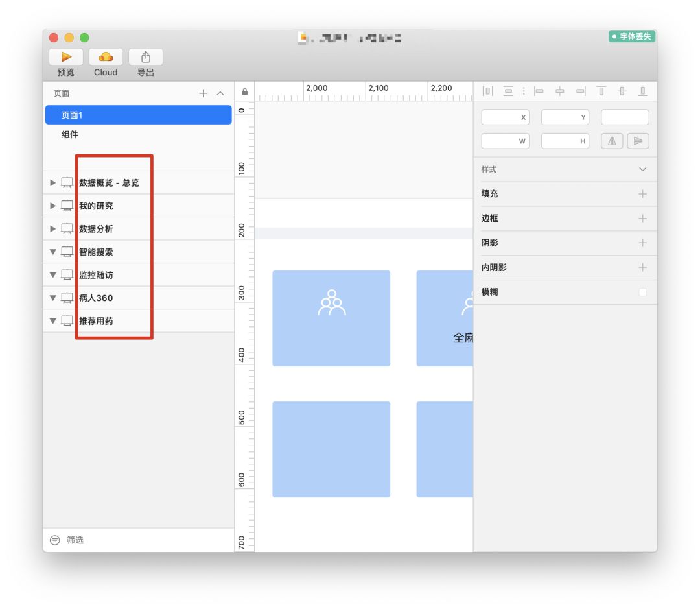Click the H height field
The height and width of the screenshot is (609, 700).
[x=565, y=141]
